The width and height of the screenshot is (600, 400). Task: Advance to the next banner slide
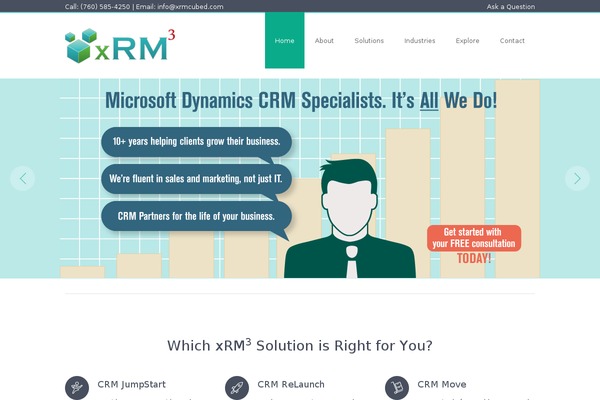577,178
